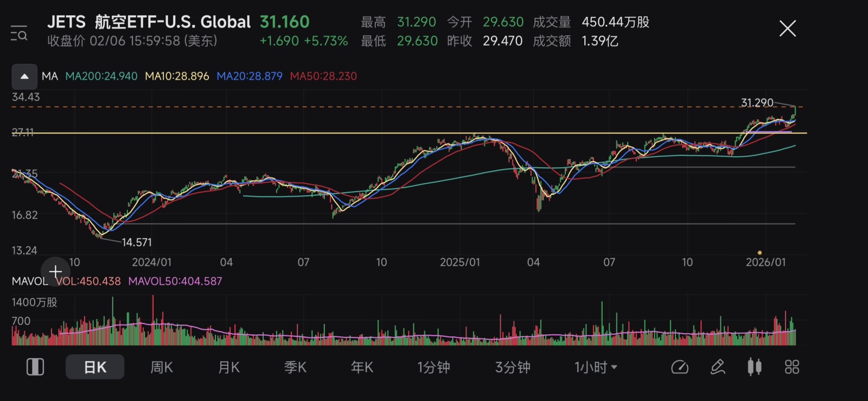Image resolution: width=868 pixels, height=401 pixels.
Task: Switch to 年K yearly chart
Action: [362, 367]
